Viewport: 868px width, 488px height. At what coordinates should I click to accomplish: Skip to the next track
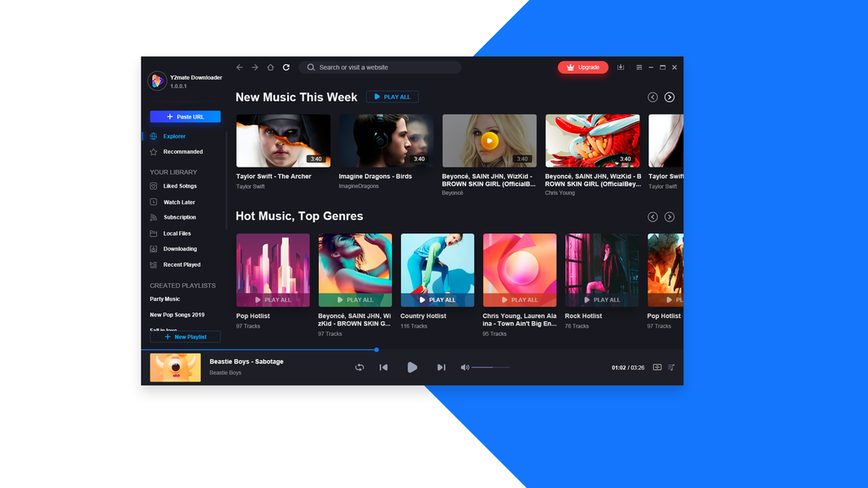point(441,368)
